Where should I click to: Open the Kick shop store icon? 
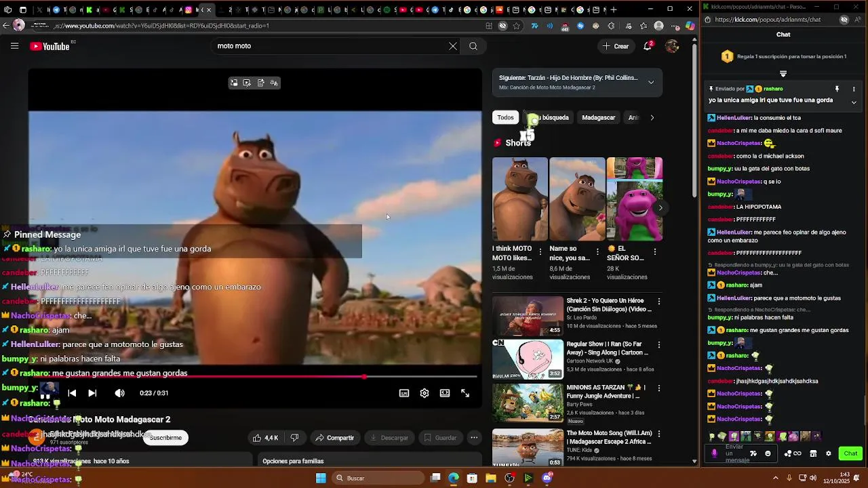813,453
